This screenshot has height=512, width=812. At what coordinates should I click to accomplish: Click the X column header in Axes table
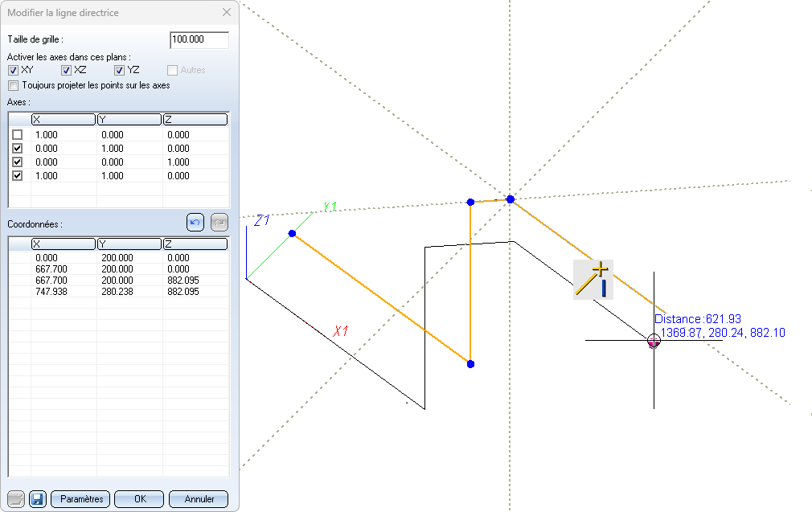click(63, 120)
